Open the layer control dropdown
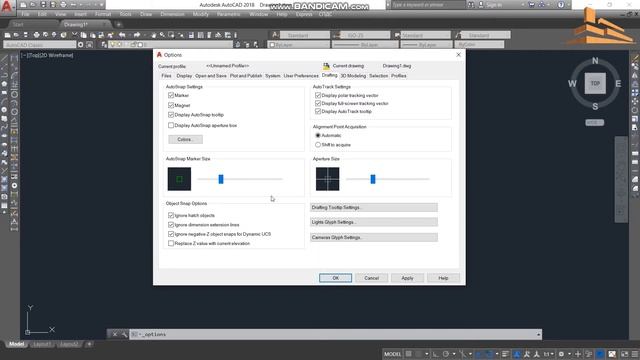This screenshot has height=360, width=640. pyautogui.click(x=171, y=44)
